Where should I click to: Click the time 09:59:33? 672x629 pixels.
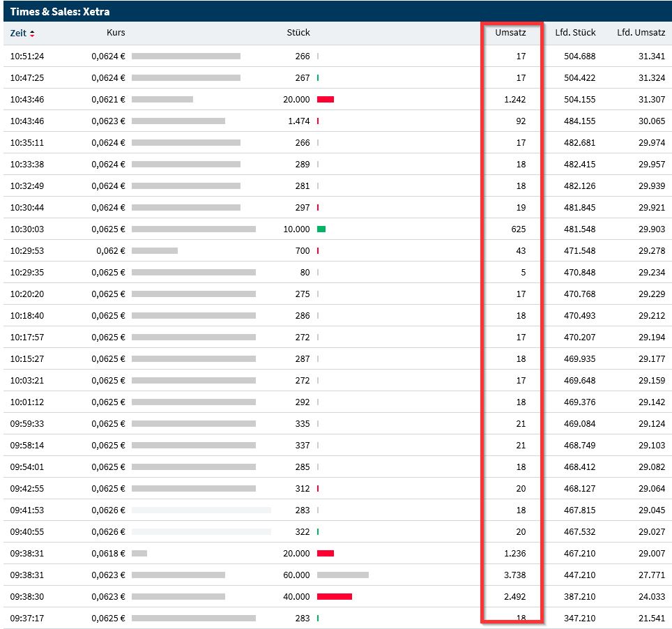27,423
